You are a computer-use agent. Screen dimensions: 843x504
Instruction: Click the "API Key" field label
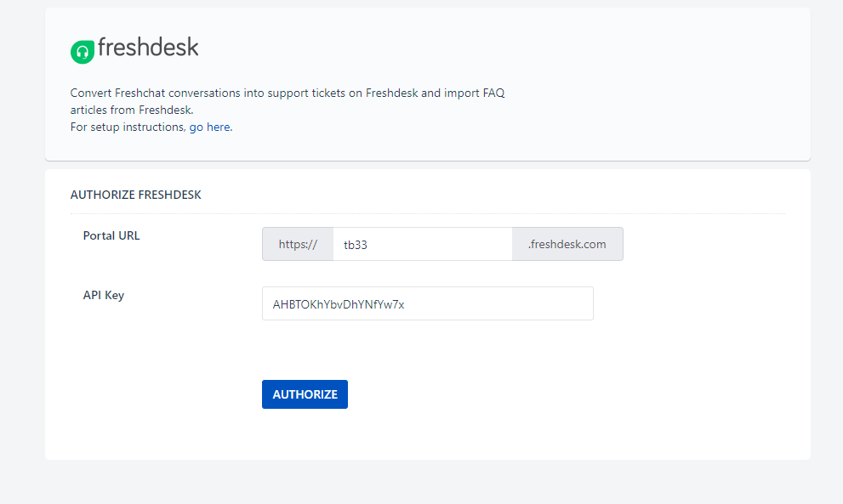[103, 296]
